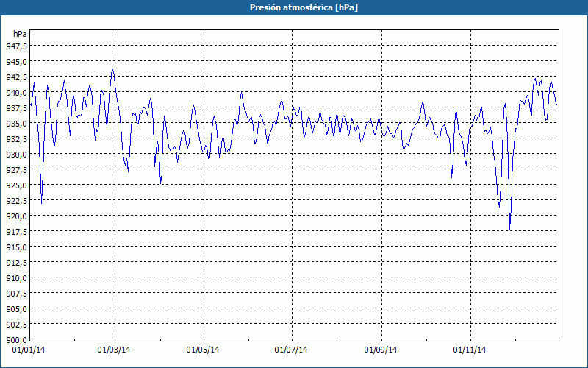
Task: Select the 947,5 y-axis label
Action: click(x=16, y=46)
